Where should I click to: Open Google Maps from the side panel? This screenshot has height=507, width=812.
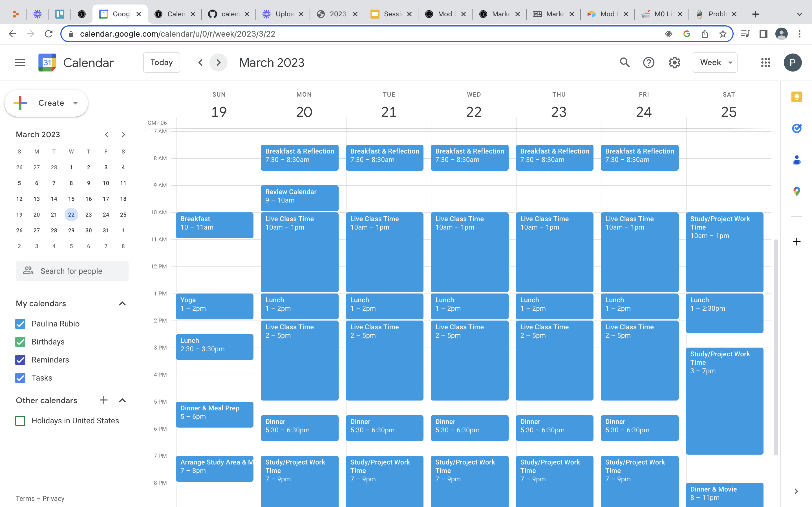[x=796, y=192]
